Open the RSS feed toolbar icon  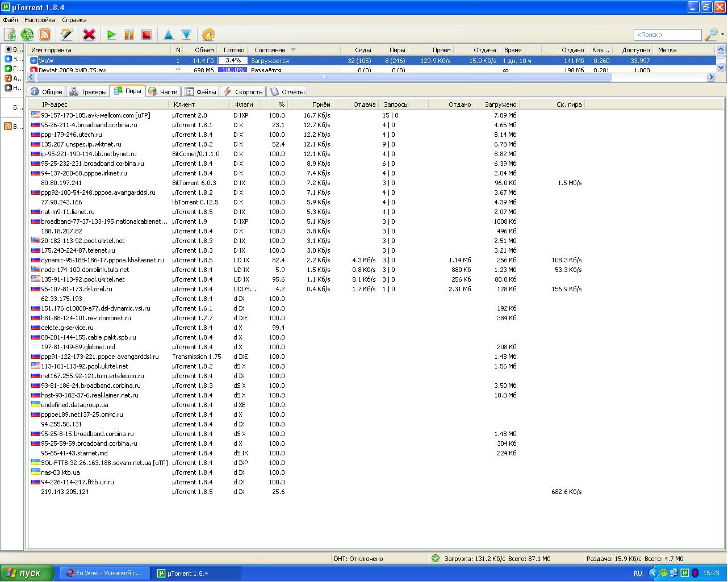point(45,35)
